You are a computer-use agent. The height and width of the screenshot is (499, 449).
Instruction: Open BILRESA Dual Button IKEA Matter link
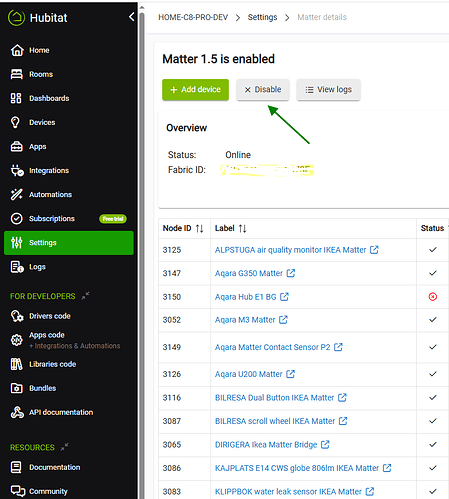point(274,398)
